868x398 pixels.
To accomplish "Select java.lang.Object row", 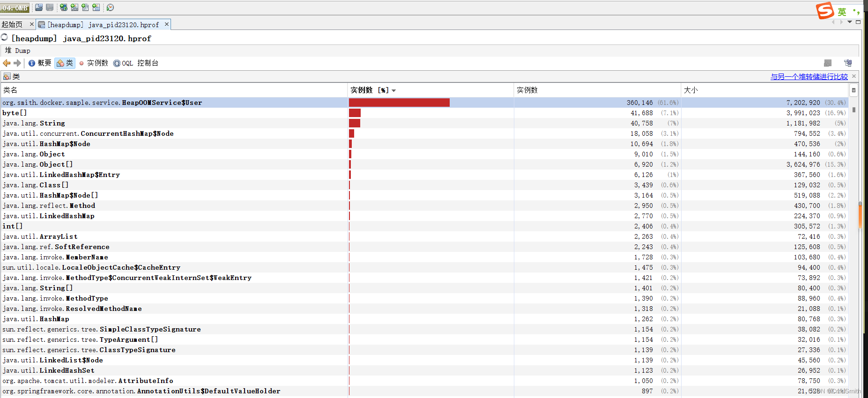I will 424,154.
